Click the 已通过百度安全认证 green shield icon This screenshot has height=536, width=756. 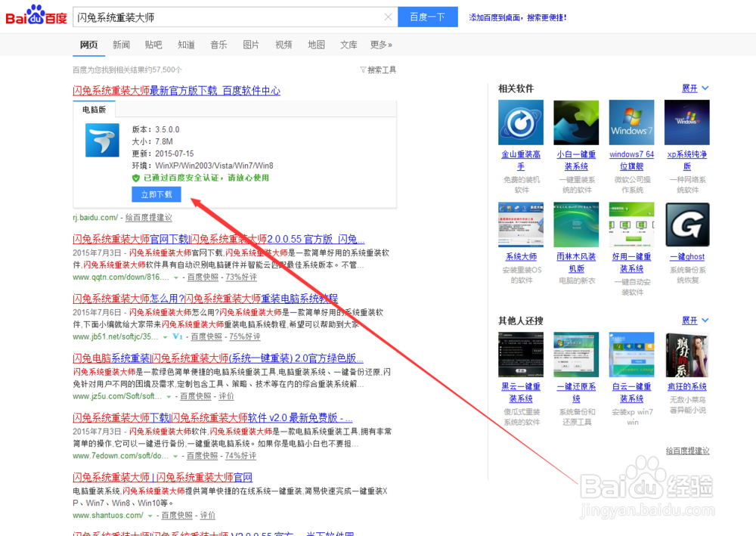[136, 178]
